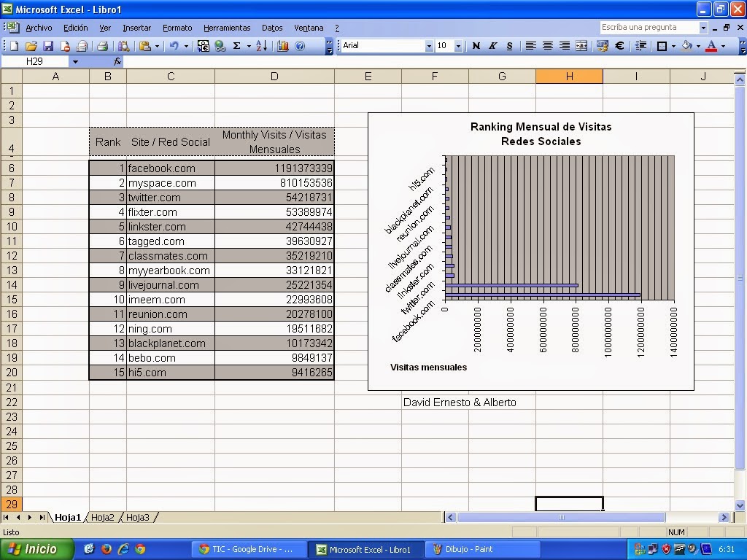Open the Insertar menu
Image resolution: width=747 pixels, height=560 pixels.
click(136, 28)
